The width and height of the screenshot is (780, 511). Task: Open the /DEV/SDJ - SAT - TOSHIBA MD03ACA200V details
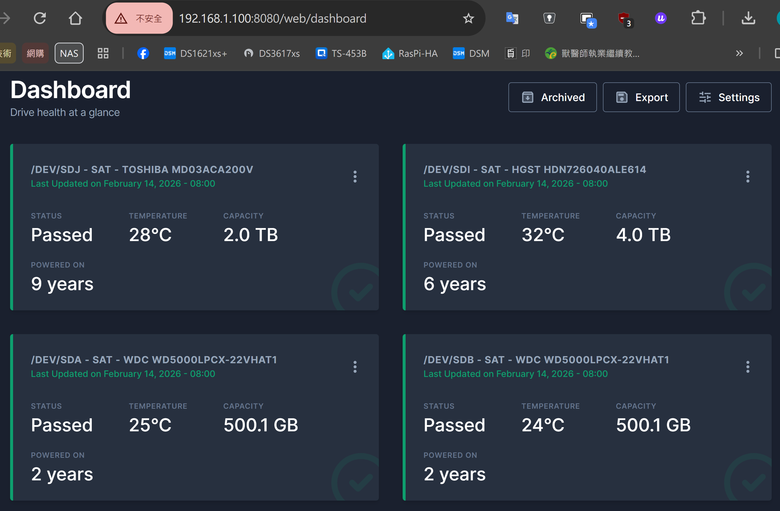pos(142,170)
